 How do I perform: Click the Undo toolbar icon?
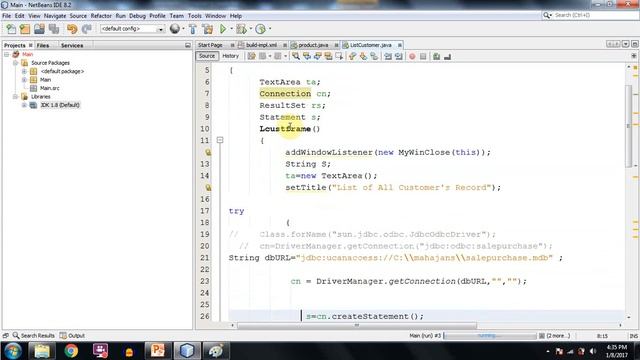pos(72,29)
